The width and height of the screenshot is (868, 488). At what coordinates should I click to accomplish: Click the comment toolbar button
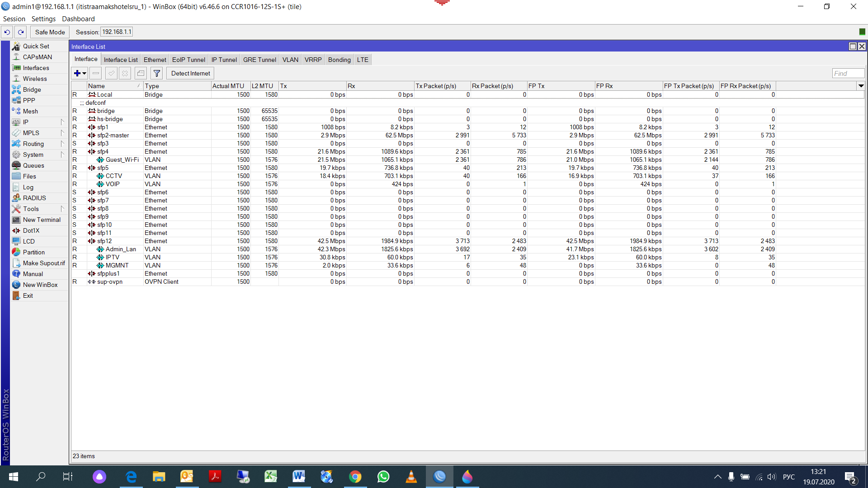(x=141, y=73)
